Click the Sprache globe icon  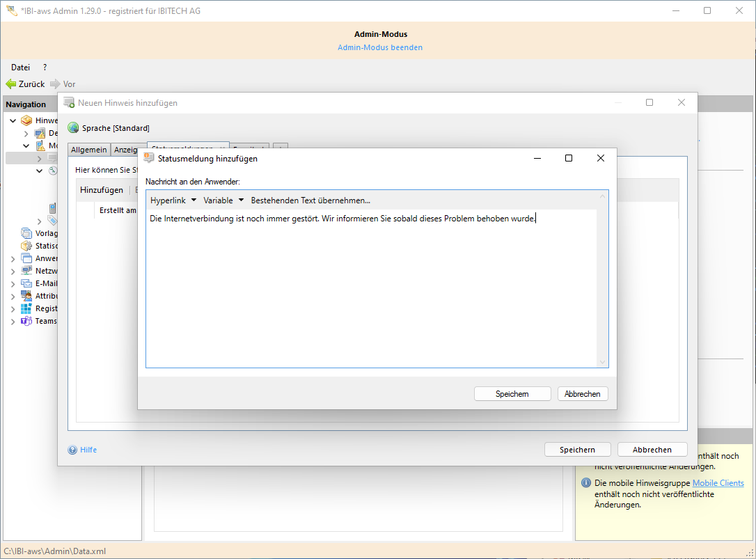coord(73,128)
